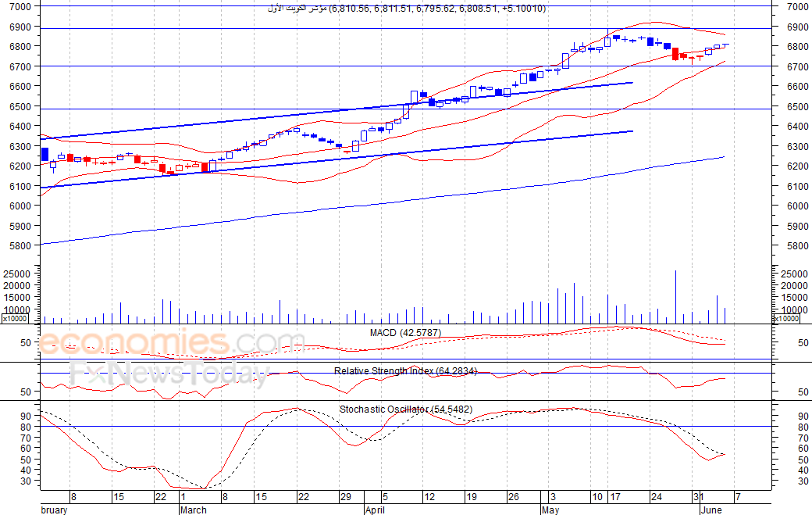Click the x10000 volume scale label on right
812x515 pixels.
pyautogui.click(x=786, y=319)
